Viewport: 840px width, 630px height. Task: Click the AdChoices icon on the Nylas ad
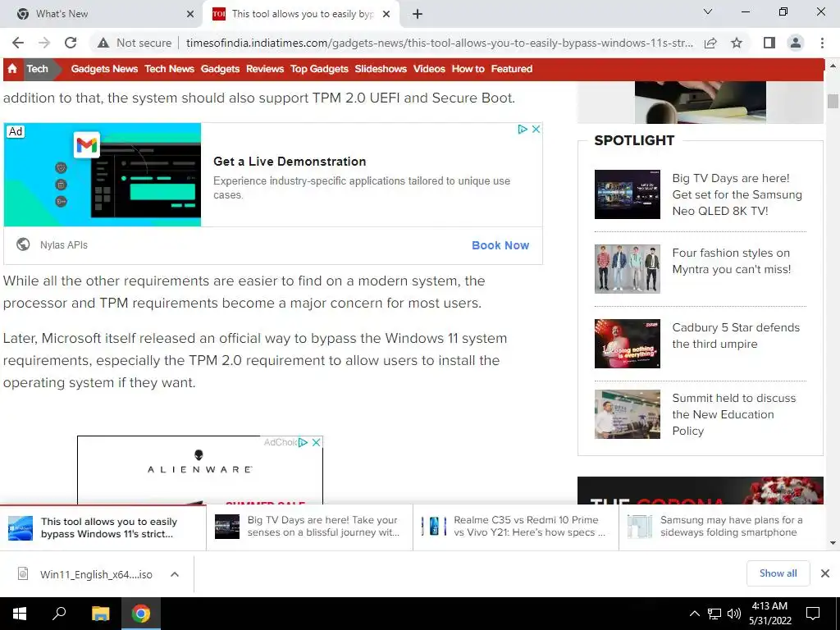pos(523,129)
